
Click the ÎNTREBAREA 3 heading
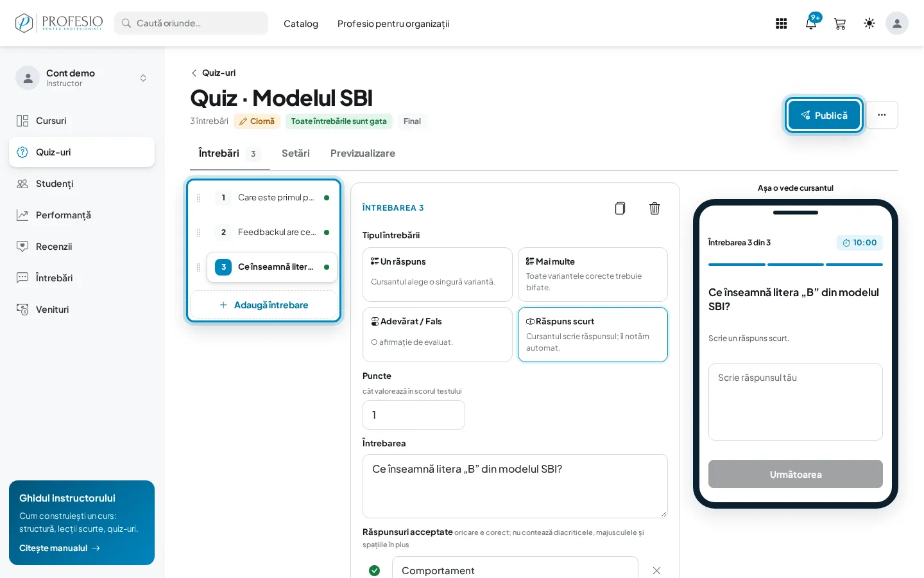(393, 208)
